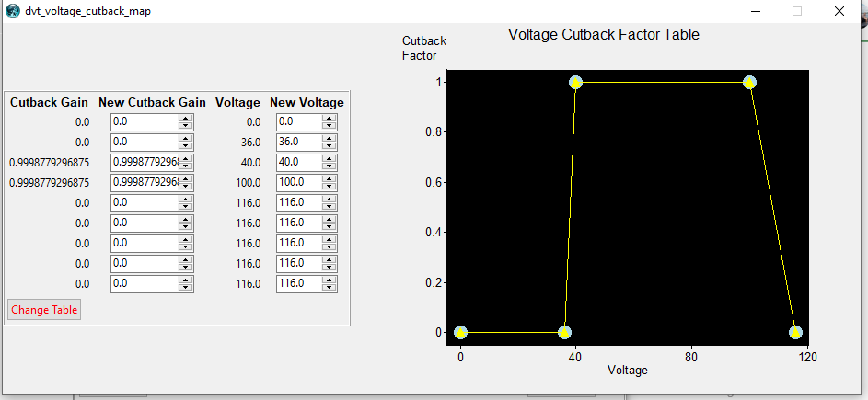Screen dimensions: 868x400
Task: Decrement New Cutback Gain in the last table row
Action: click(186, 288)
